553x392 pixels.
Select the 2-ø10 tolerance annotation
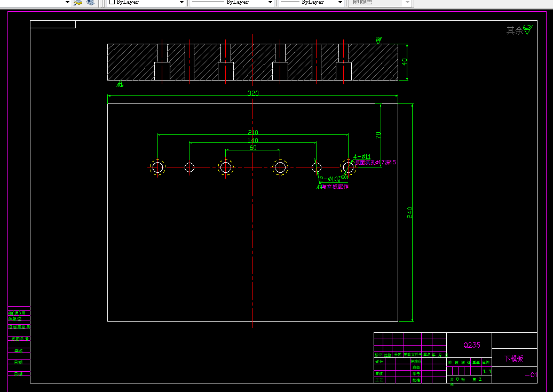pyautogui.click(x=334, y=179)
